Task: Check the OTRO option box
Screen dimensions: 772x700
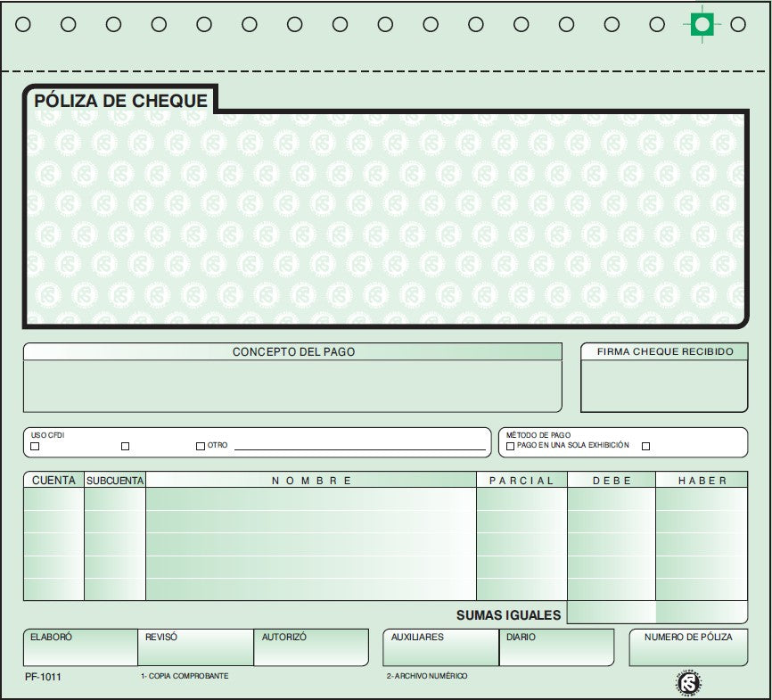Action: (x=198, y=445)
